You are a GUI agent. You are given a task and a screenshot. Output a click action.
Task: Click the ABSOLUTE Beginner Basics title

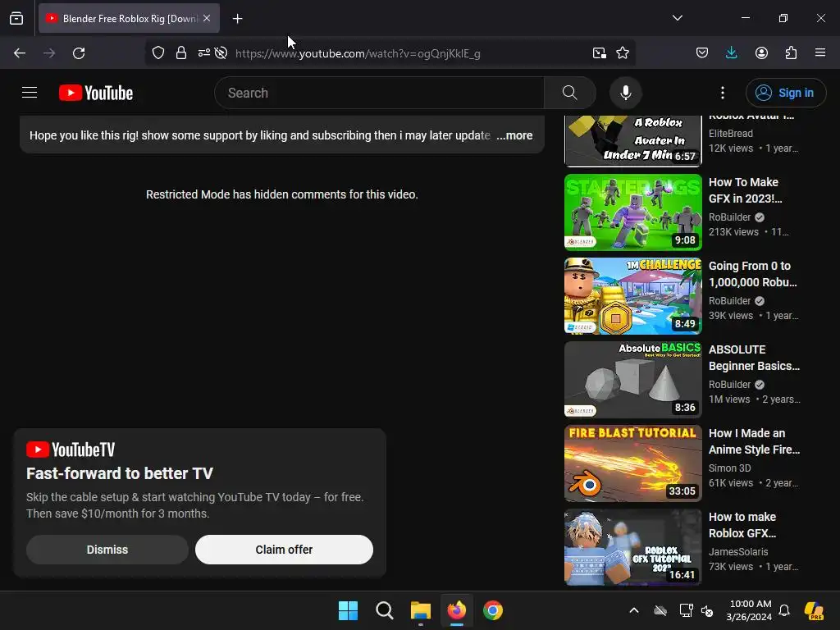pos(754,358)
